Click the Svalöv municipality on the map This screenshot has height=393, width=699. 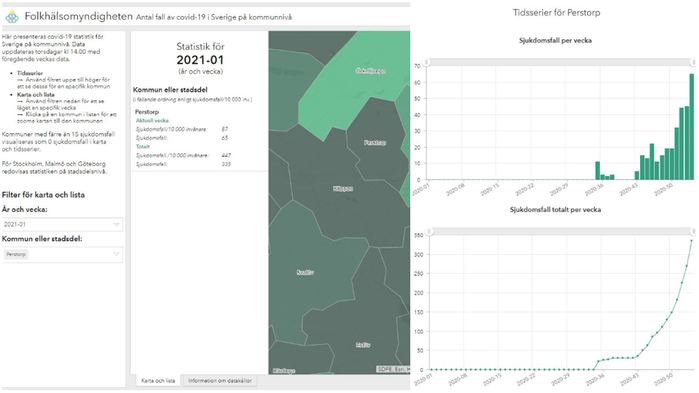pyautogui.click(x=305, y=272)
